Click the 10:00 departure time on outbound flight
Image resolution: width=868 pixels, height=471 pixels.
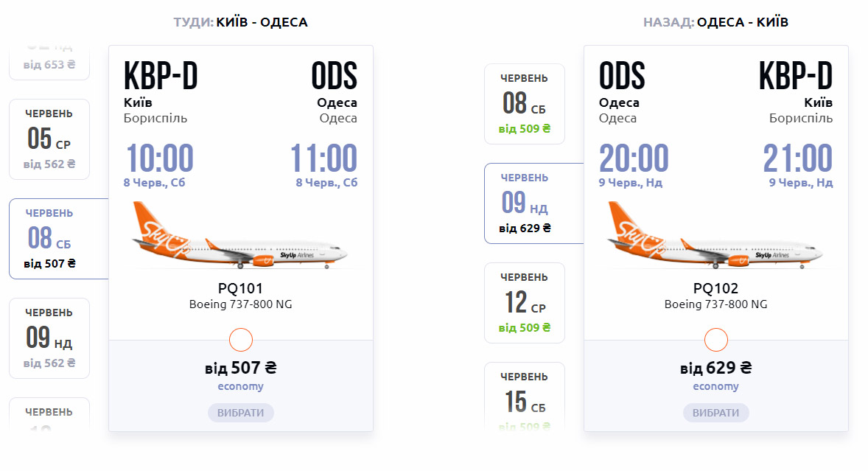point(160,158)
